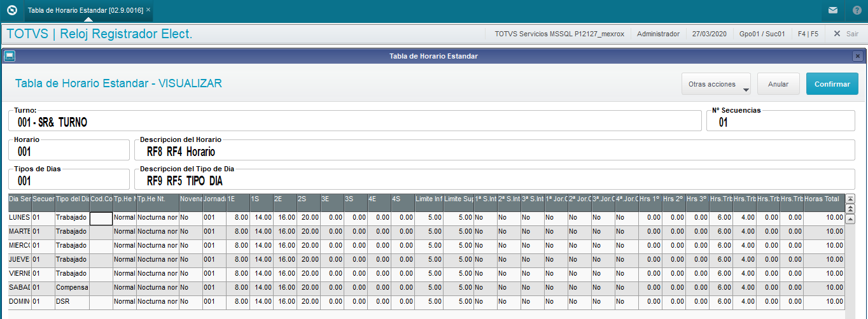
Task: Click the Administrador user label
Action: (658, 34)
